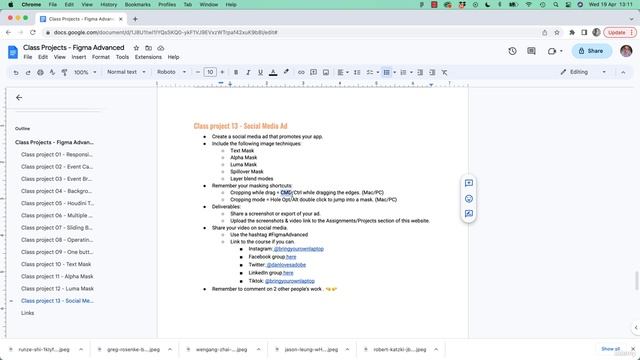The image size is (640, 360).
Task: Bookmark this page with the star
Action: [557, 33]
